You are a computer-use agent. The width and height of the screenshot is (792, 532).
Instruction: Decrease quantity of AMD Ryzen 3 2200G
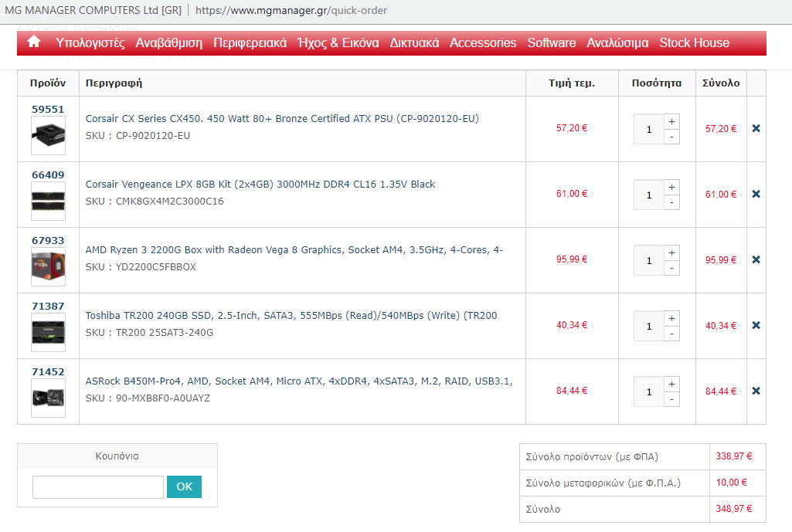click(671, 268)
